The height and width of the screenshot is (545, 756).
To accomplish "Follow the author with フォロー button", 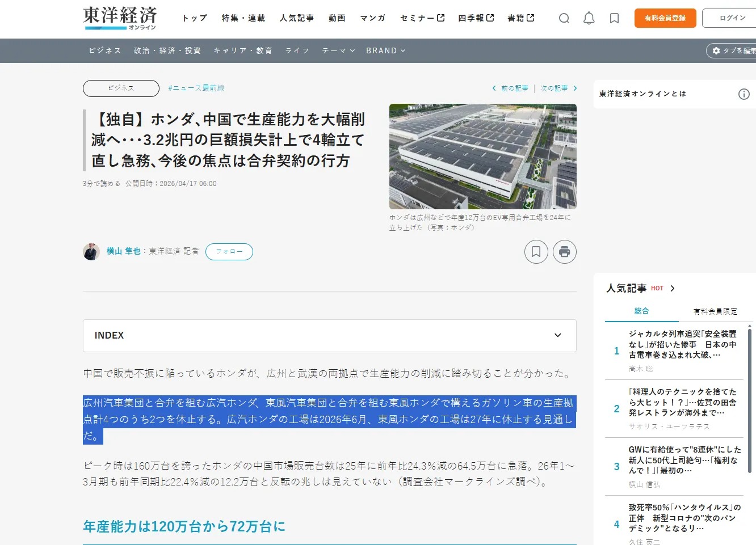I will [x=229, y=252].
